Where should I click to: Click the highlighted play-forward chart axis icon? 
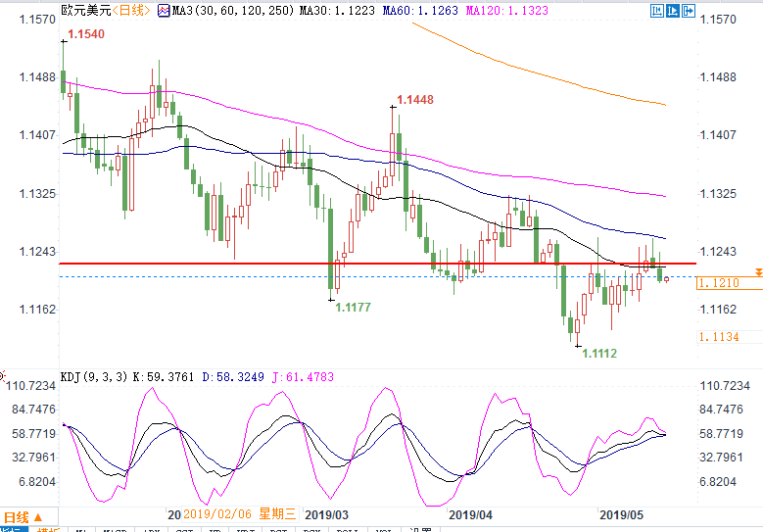[x=673, y=11]
